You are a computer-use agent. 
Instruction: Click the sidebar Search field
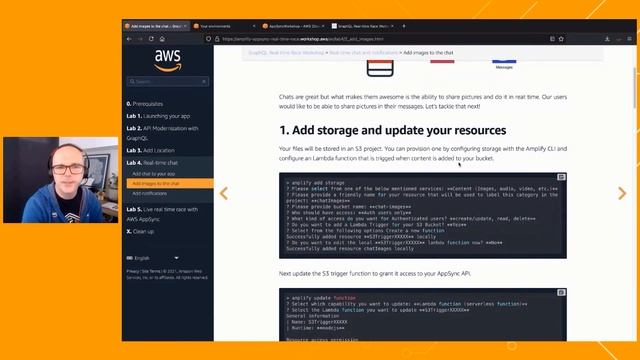coord(168,82)
